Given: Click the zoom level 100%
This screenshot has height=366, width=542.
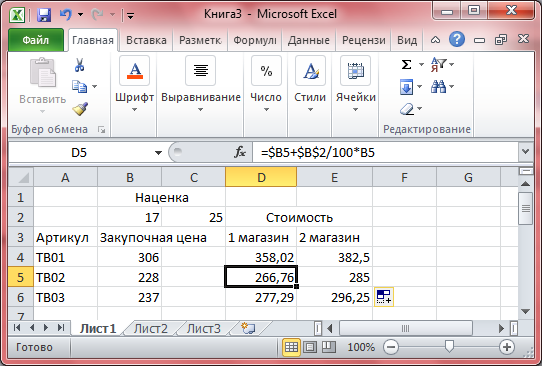Looking at the screenshot, I should [361, 347].
